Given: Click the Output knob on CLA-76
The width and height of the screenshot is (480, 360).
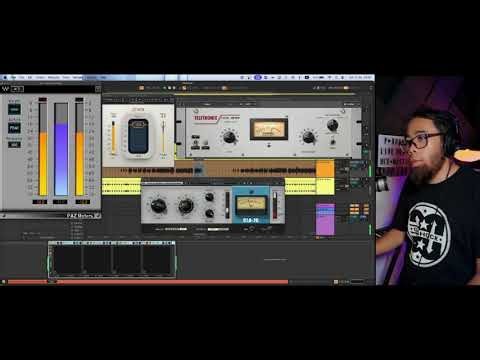Looking at the screenshot, I should pyautogui.click(x=186, y=206).
